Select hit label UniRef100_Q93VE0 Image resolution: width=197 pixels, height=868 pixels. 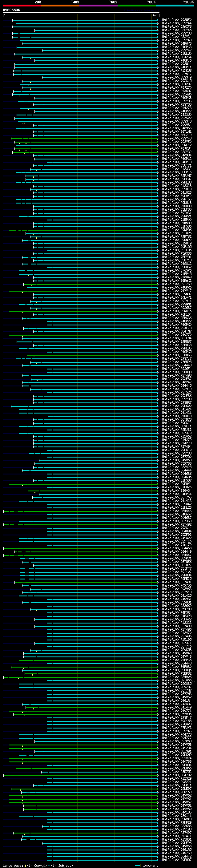(x=177, y=142)
